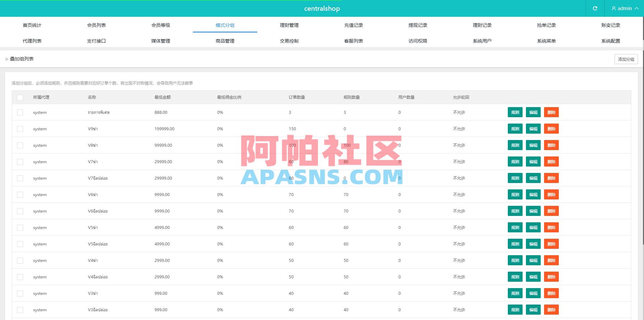Open the 系统配置 menu
Viewport: 644px width, 320px height.
click(610, 41)
